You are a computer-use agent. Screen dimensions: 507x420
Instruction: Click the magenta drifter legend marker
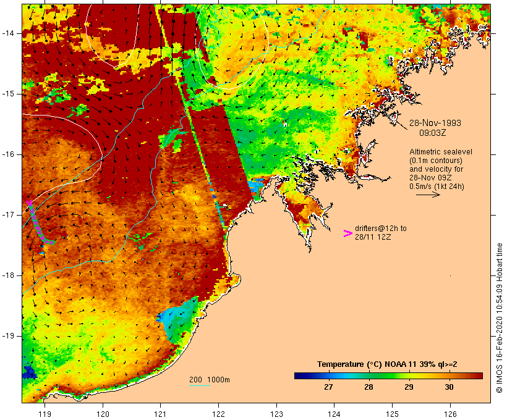(x=347, y=233)
